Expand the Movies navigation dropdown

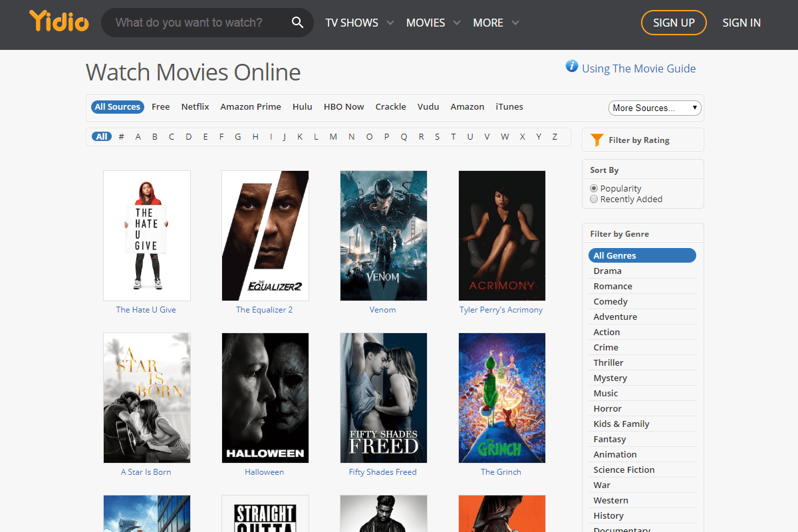pos(433,23)
